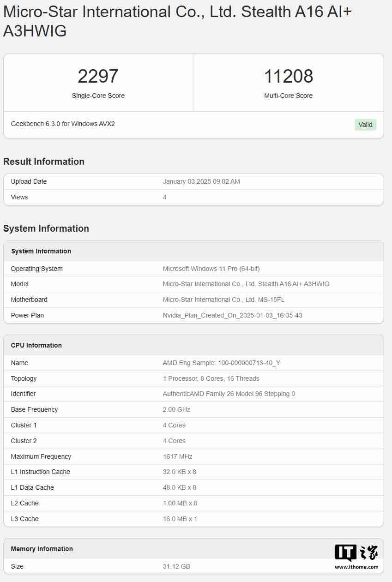Click the L3 Cache 16.0 MB entry
This screenshot has height=582, width=392.
tap(180, 519)
